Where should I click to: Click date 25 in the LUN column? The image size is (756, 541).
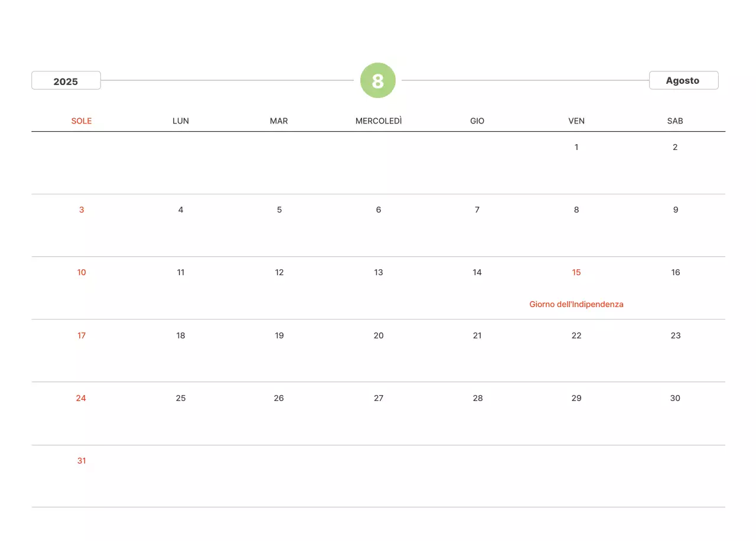(x=181, y=398)
